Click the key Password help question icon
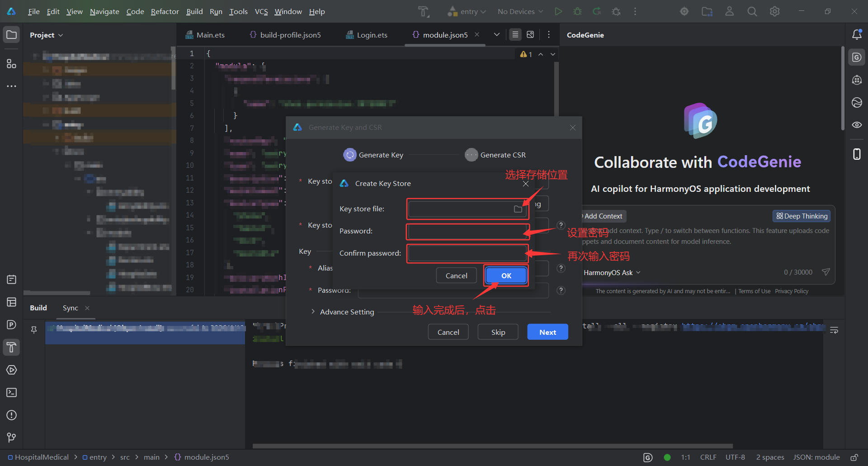The width and height of the screenshot is (868, 466). click(561, 290)
